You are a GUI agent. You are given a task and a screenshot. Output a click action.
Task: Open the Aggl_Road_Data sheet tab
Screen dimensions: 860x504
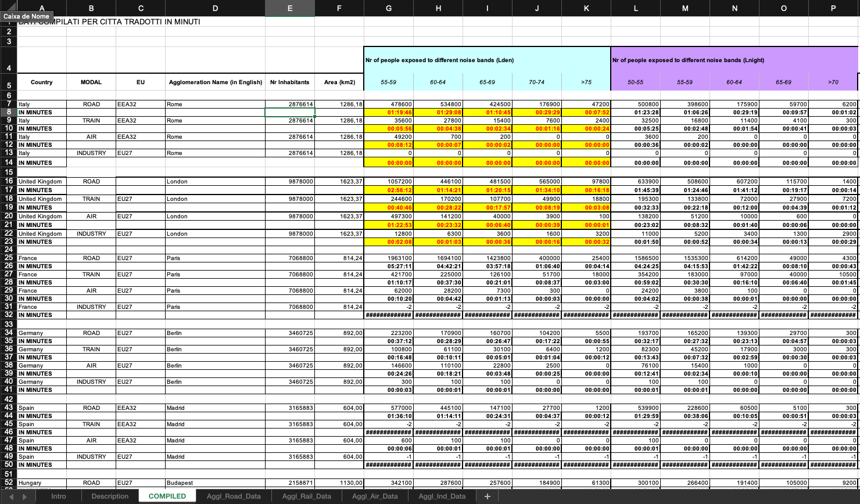coord(234,496)
